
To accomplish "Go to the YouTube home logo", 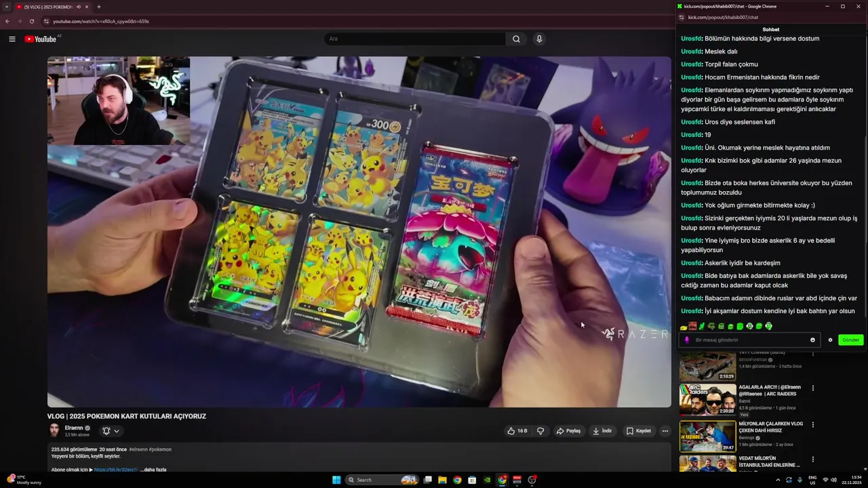I will pos(41,39).
